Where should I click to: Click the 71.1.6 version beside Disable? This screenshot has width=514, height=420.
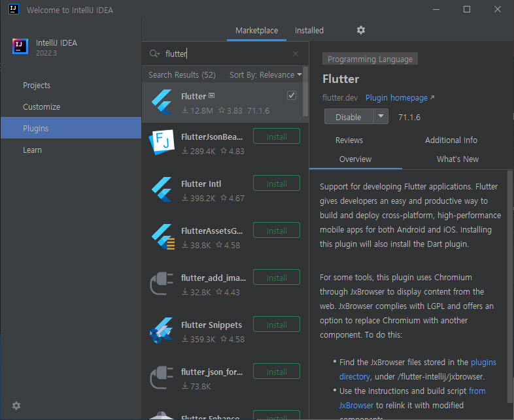coord(409,117)
